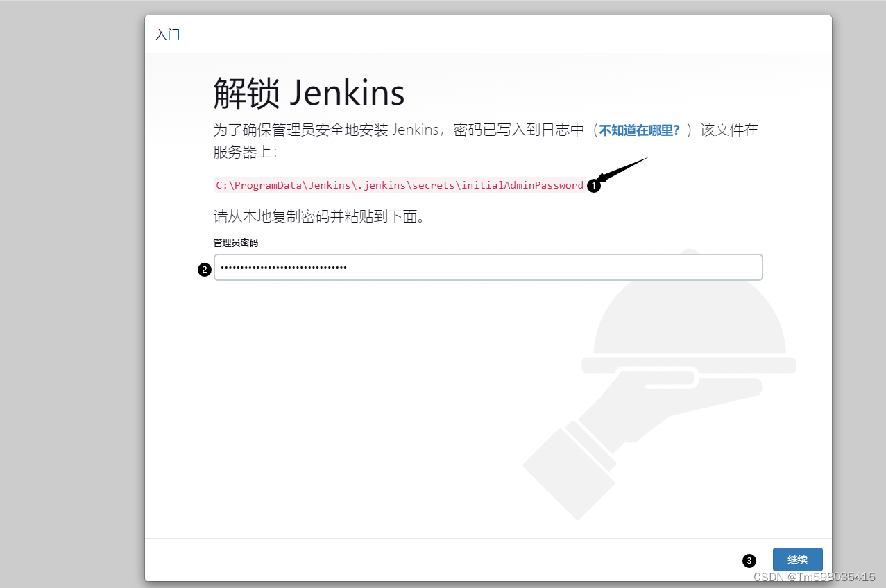Click the 管理员密码 field label
Viewport: 886px width, 588px height.
click(235, 243)
